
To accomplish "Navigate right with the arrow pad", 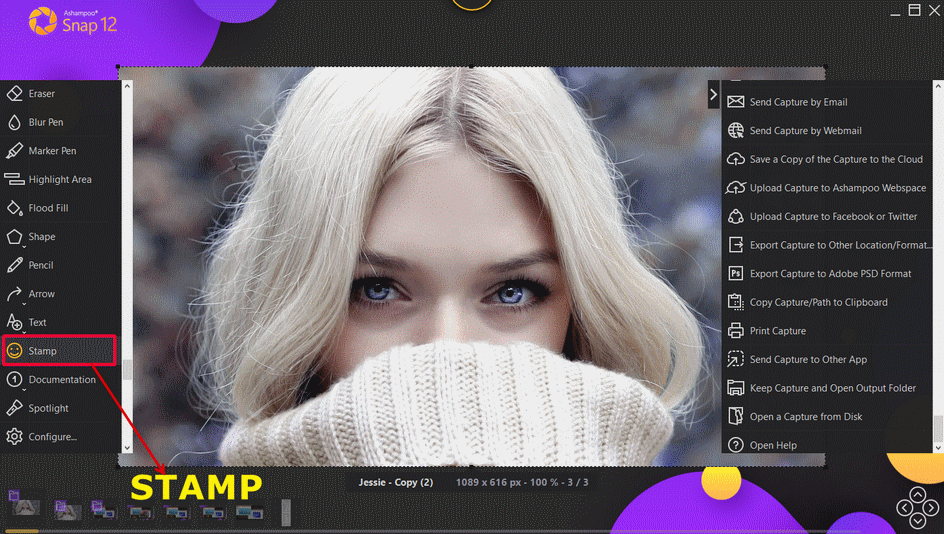I will pyautogui.click(x=931, y=508).
